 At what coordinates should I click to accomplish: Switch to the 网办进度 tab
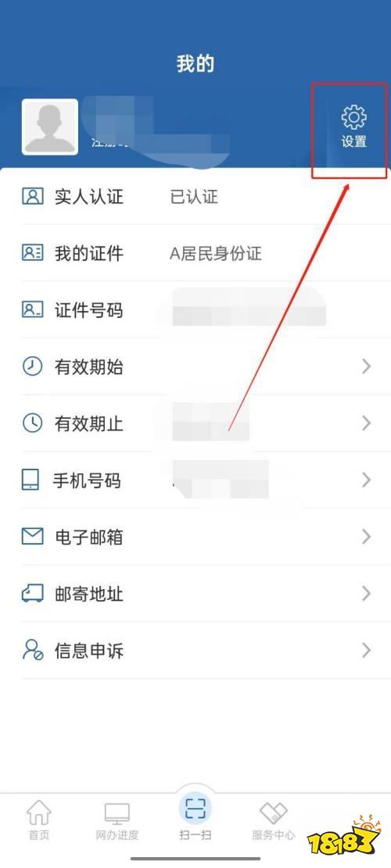coord(117,820)
